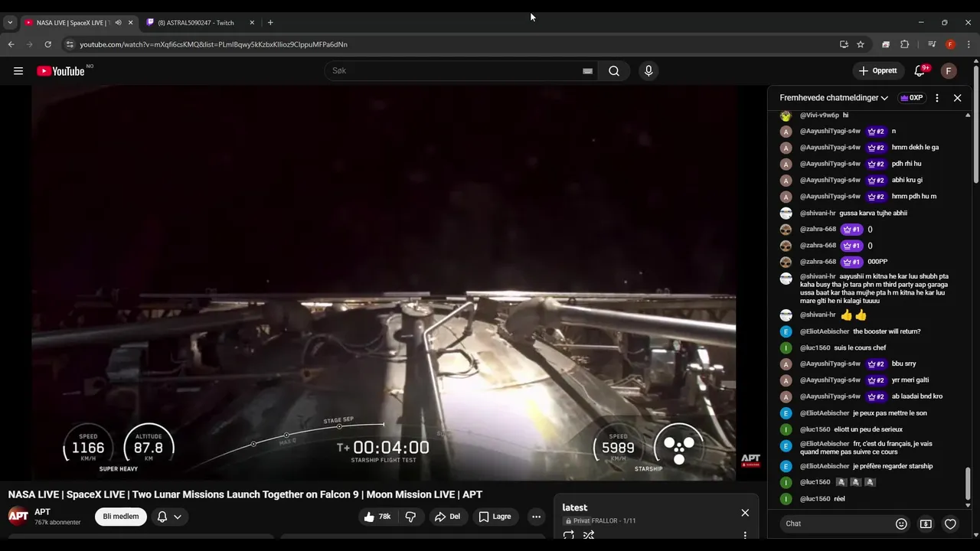Screen dimensions: 980x551
Task: Open the Chrome three-dot menu
Action: coord(969,44)
